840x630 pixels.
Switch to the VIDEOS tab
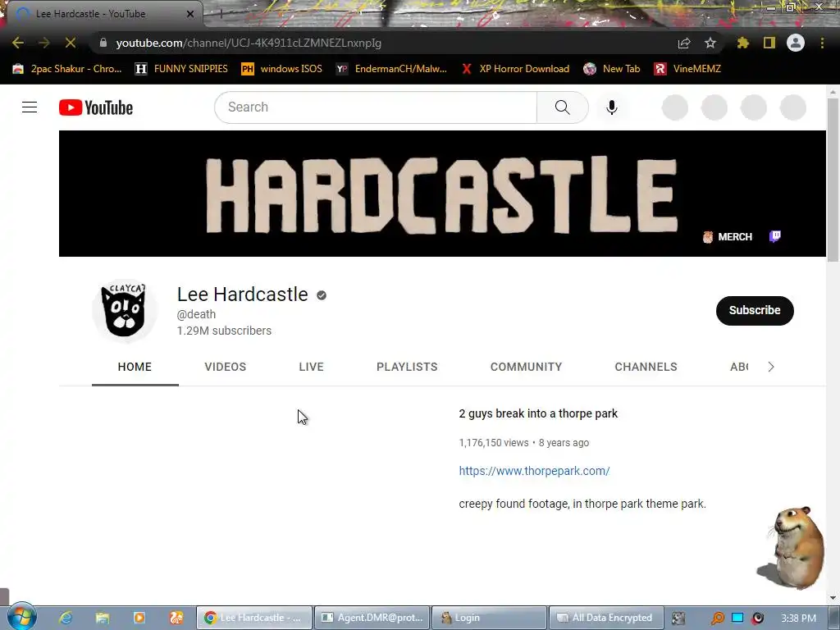(225, 367)
